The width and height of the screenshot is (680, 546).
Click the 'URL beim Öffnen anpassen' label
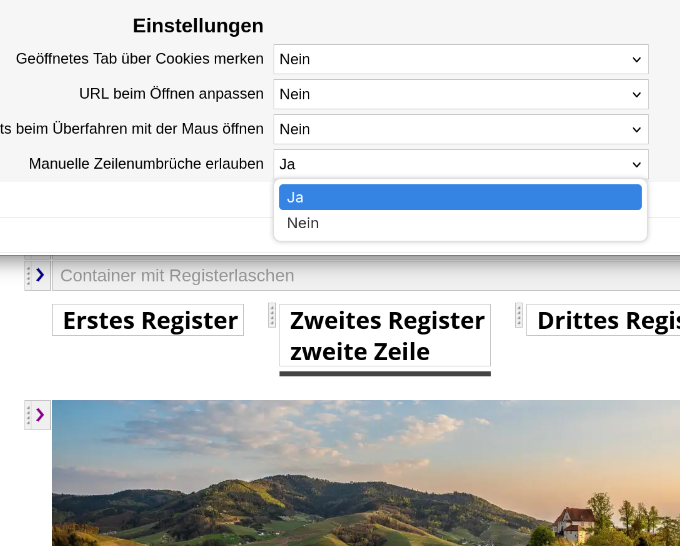171,94
